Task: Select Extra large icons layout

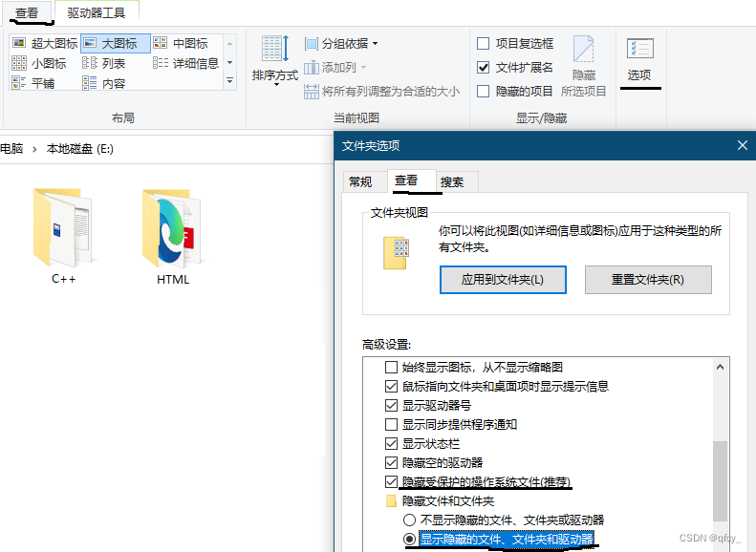Action: tap(44, 43)
